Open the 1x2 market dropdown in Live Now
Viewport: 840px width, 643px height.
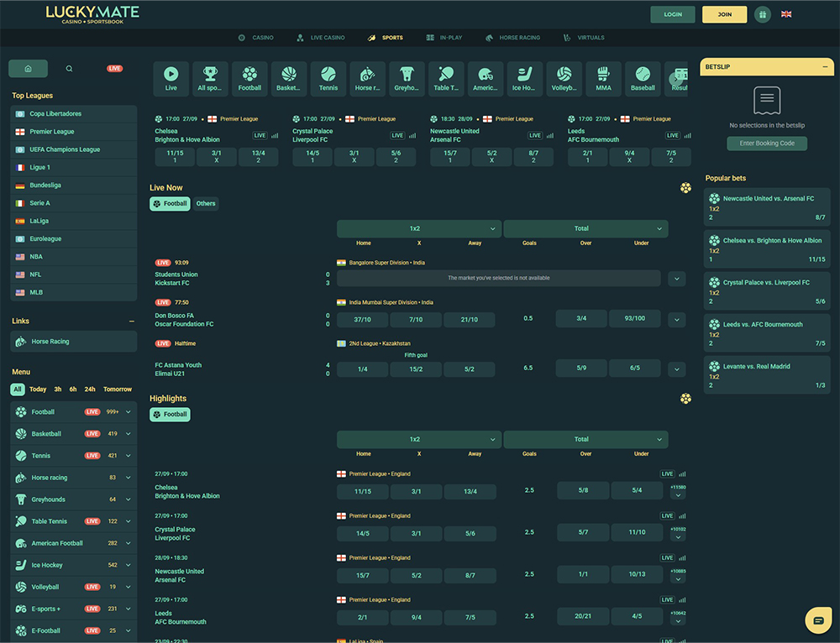coord(418,228)
